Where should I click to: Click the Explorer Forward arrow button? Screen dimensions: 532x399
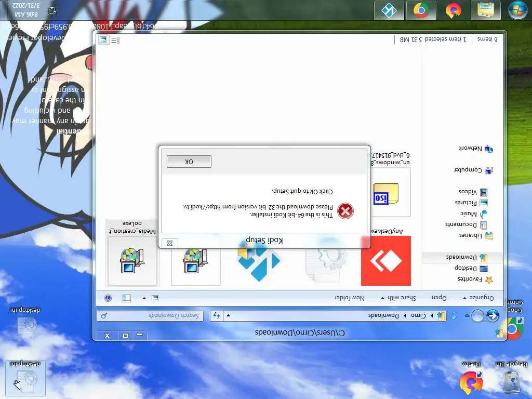(478, 315)
